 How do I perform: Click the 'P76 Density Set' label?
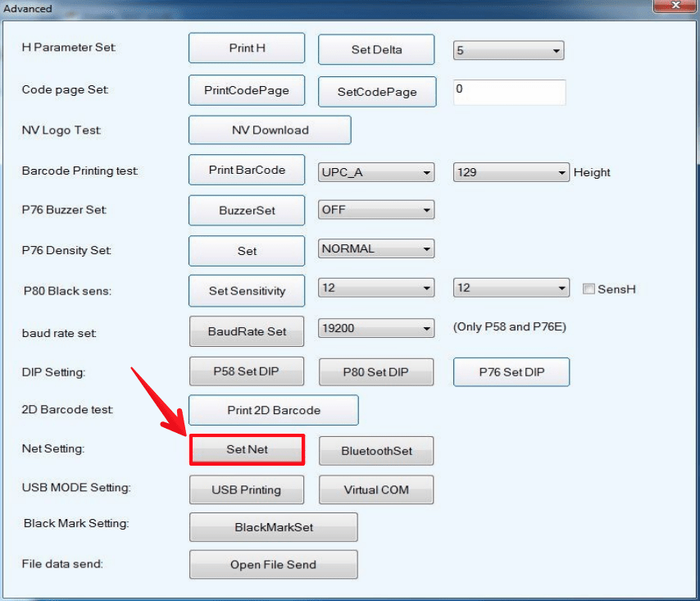tap(66, 251)
